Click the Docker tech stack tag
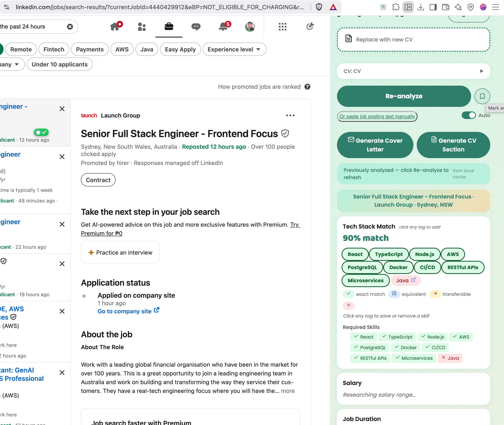The height and width of the screenshot is (425, 504). tap(398, 267)
